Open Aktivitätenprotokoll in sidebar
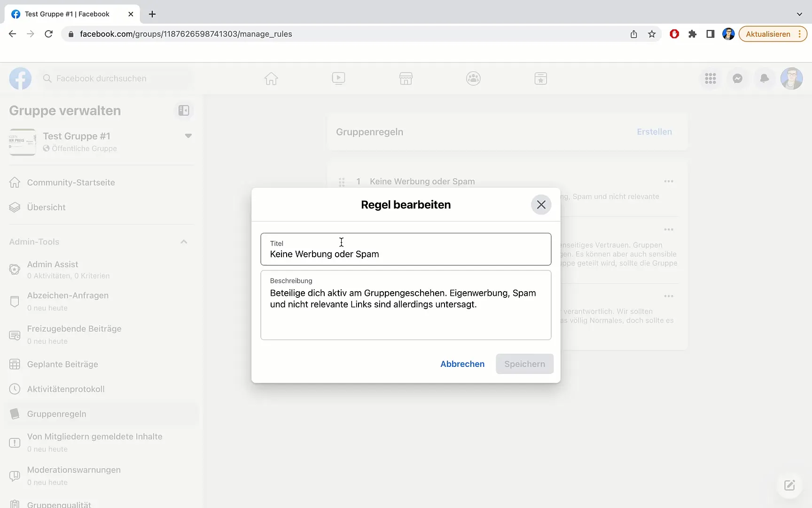 pos(101,389)
